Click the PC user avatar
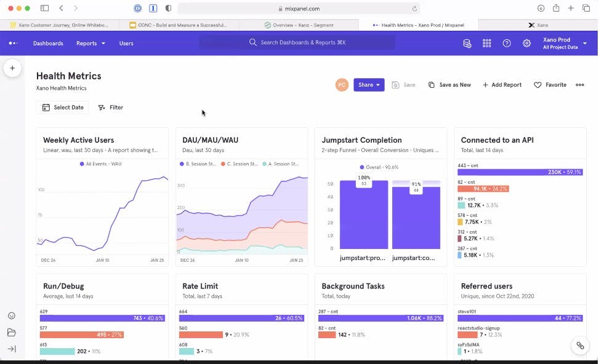The image size is (599, 364). (342, 85)
